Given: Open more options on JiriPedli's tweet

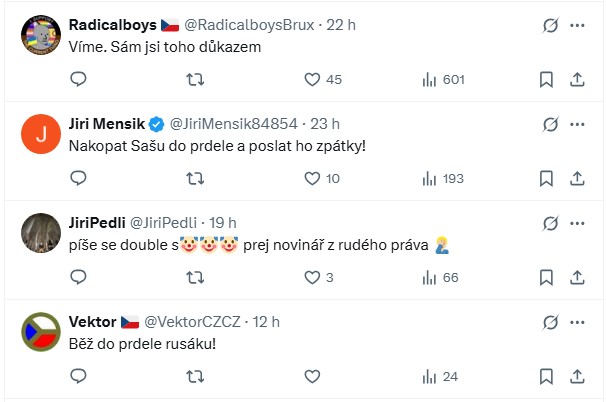Looking at the screenshot, I should point(577,223).
